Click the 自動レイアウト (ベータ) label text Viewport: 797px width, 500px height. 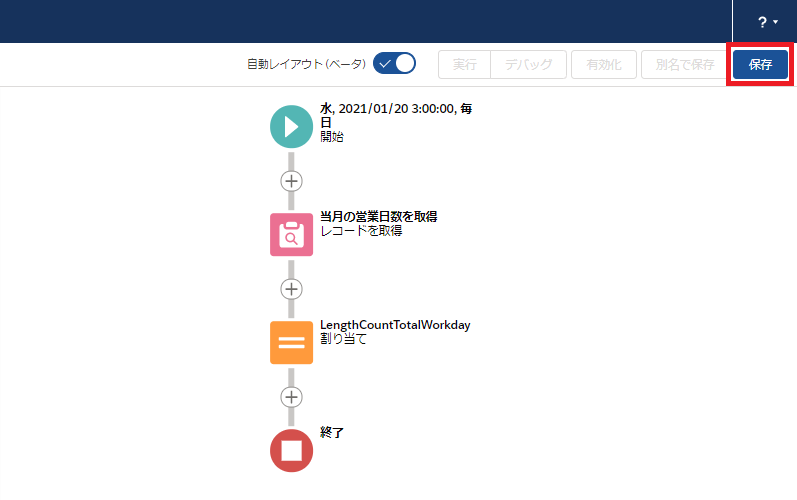coord(306,65)
